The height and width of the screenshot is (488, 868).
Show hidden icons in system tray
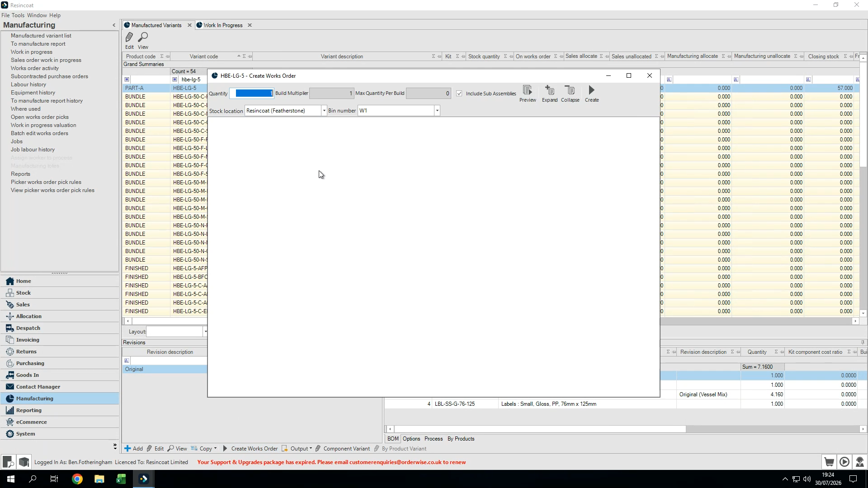785,479
